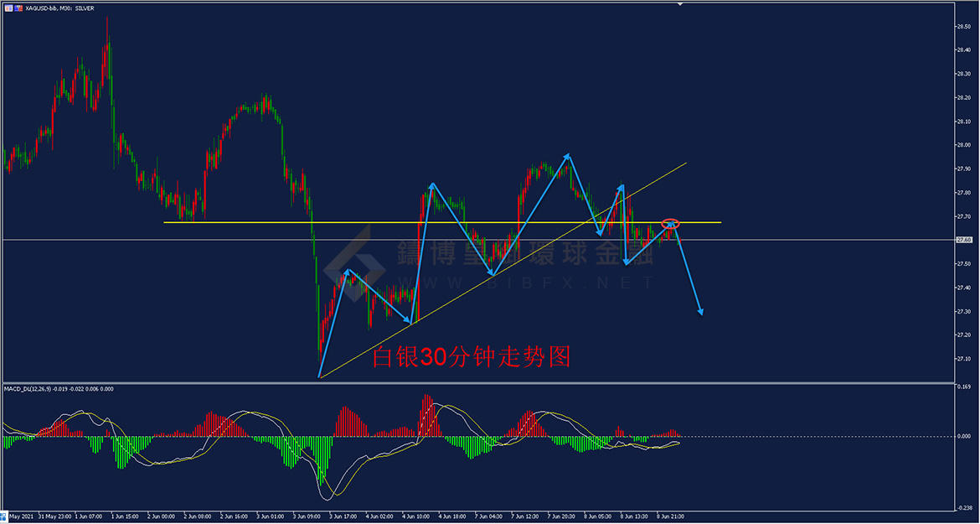Image resolution: width=980 pixels, height=524 pixels.
Task: Click the divider between chart and MACD panel
Action: pos(477,383)
